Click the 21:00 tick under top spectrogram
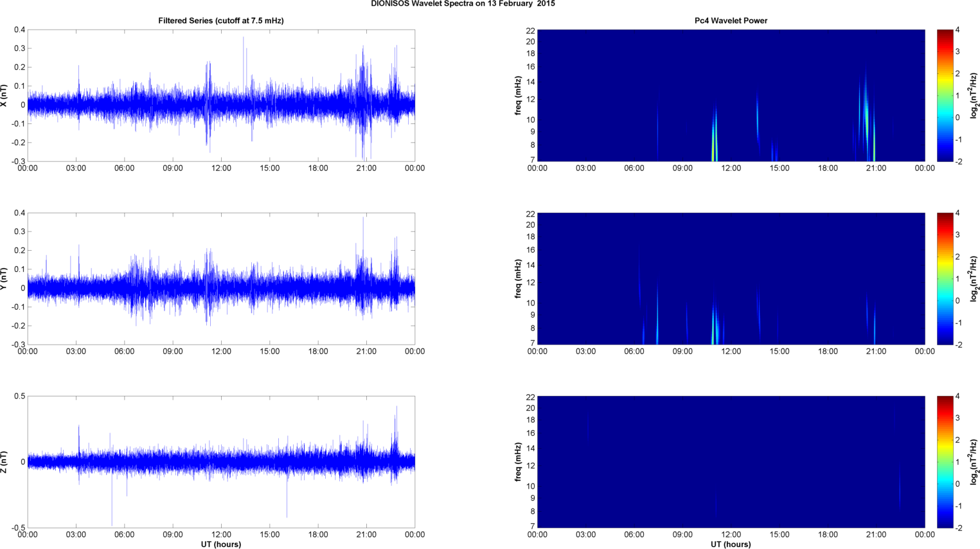 pyautogui.click(x=877, y=168)
